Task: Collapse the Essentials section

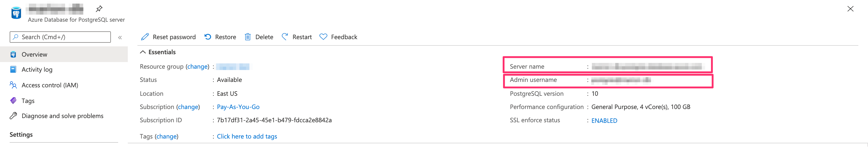Action: pyautogui.click(x=143, y=52)
